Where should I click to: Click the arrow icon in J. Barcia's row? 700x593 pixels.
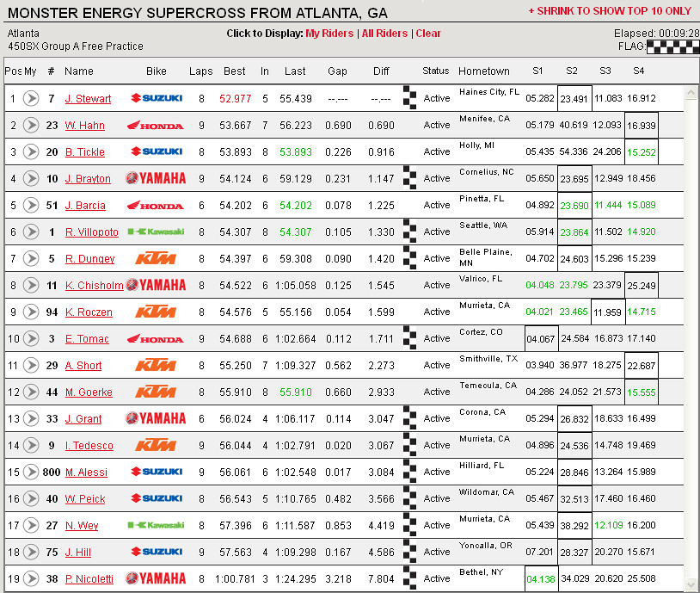tap(31, 205)
